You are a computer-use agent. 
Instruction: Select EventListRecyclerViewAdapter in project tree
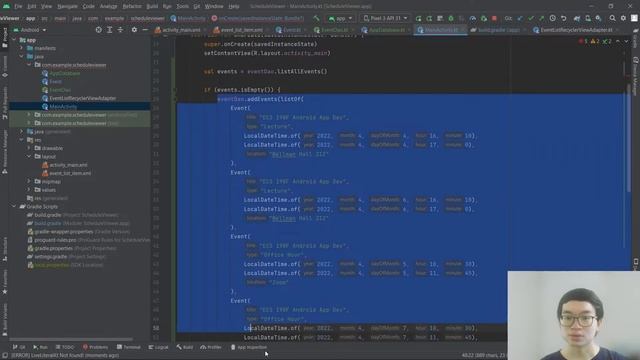(x=82, y=98)
